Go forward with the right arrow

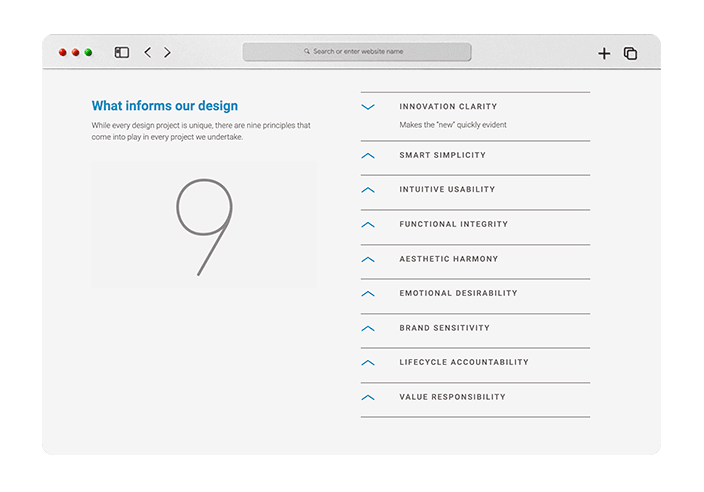(x=167, y=52)
